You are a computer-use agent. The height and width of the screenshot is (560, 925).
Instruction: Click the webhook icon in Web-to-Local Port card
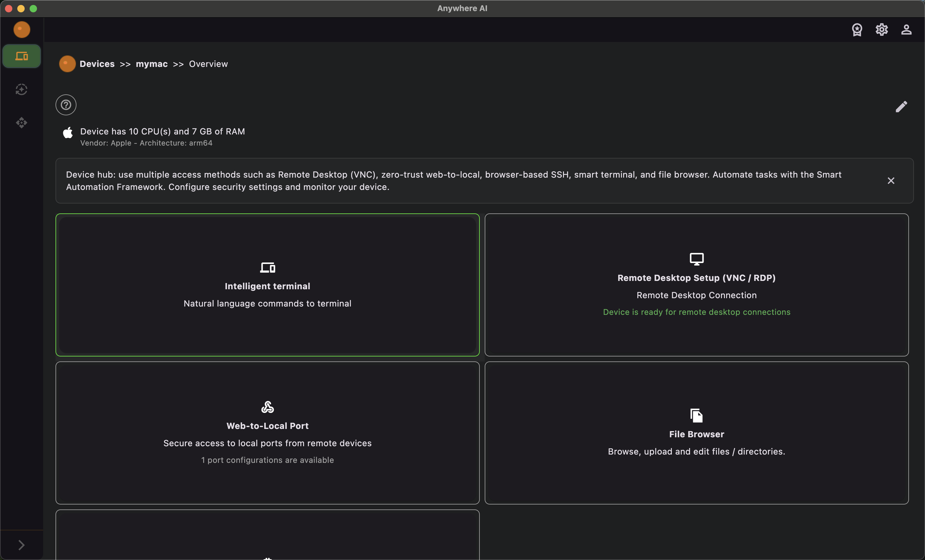[x=268, y=407]
